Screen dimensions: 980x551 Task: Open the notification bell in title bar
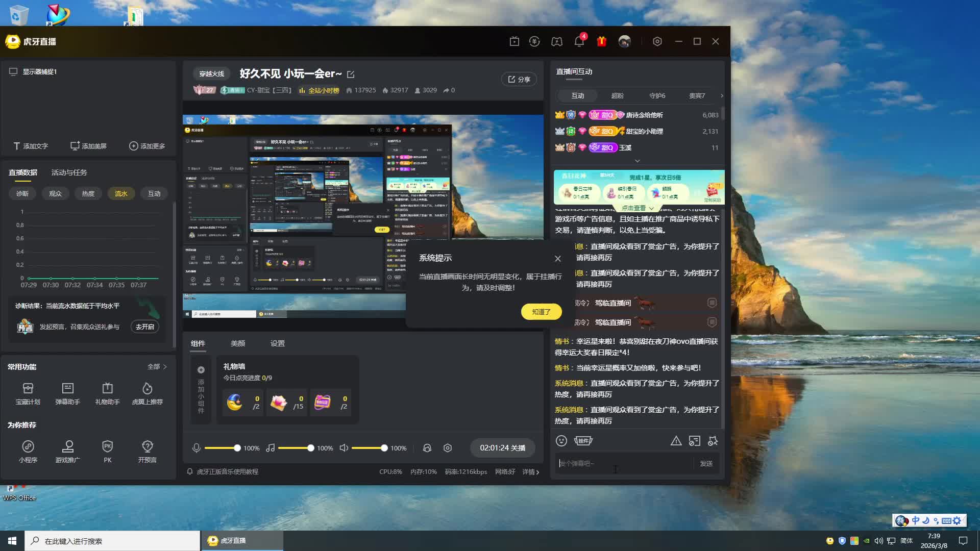tap(579, 42)
